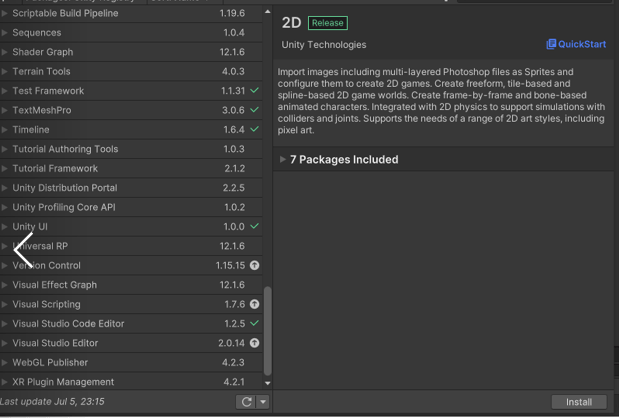This screenshot has width=619, height=418.
Task: Open the QuickStart link
Action: [x=576, y=45]
